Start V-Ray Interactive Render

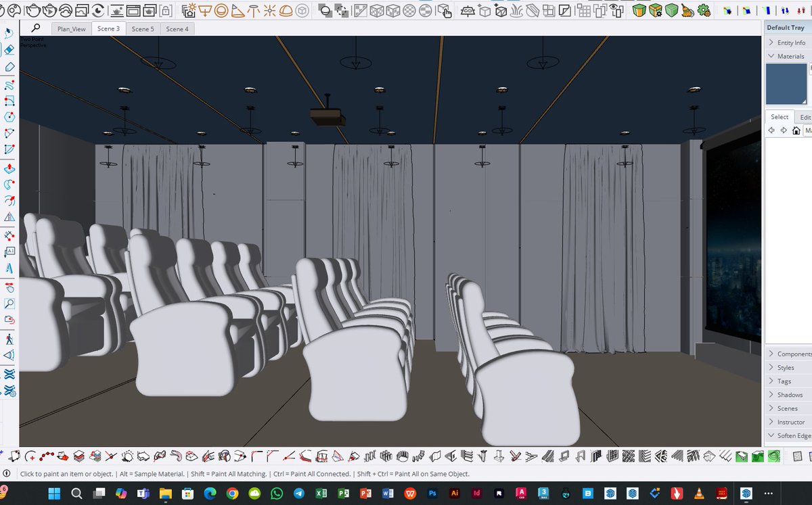49,10
